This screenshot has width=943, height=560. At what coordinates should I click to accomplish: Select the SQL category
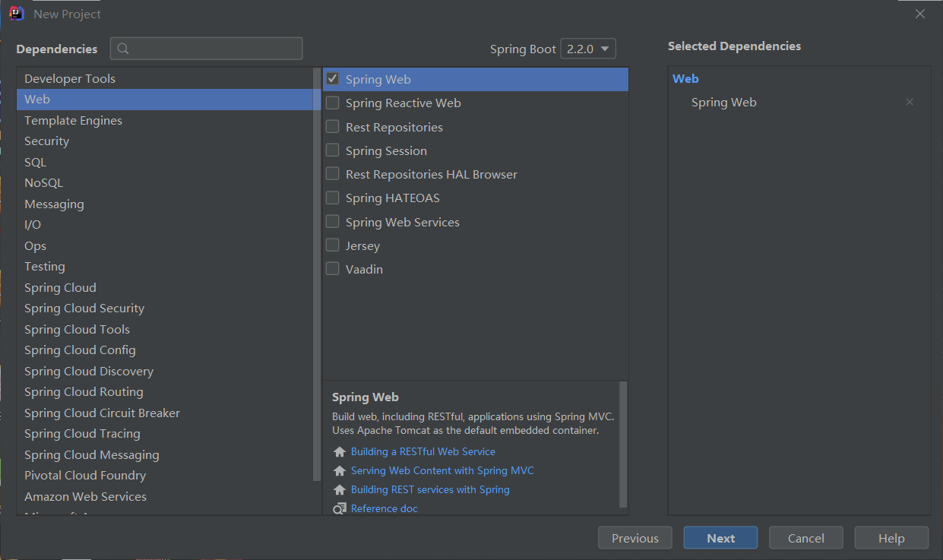(165, 162)
